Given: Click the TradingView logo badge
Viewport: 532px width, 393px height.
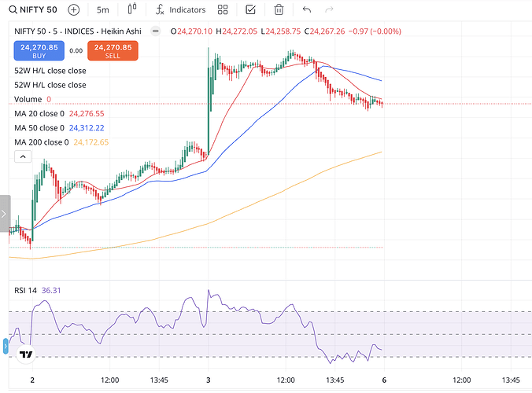Looking at the screenshot, I should [26, 354].
